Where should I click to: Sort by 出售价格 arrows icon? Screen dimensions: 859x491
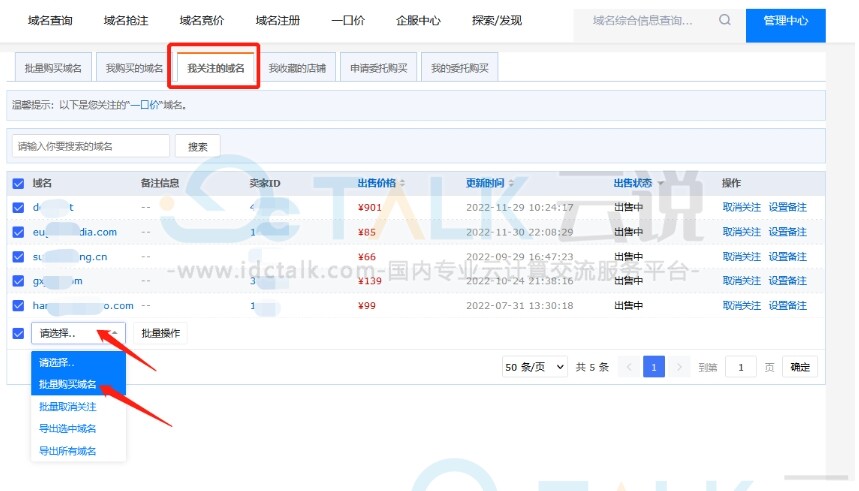403,183
